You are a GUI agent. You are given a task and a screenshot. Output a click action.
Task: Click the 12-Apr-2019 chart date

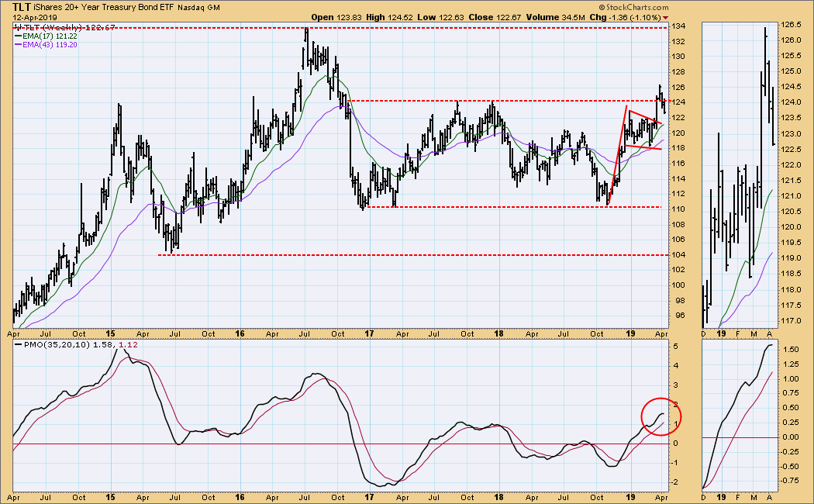click(x=35, y=17)
